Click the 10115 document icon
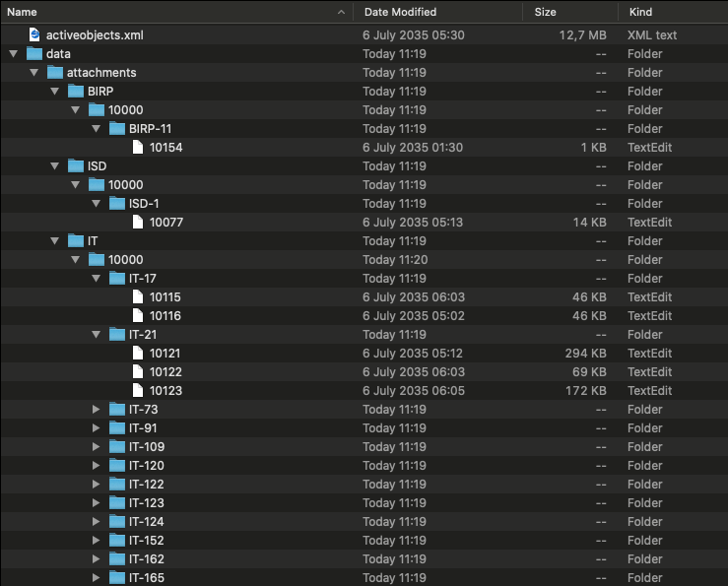The height and width of the screenshot is (586, 728). [138, 296]
